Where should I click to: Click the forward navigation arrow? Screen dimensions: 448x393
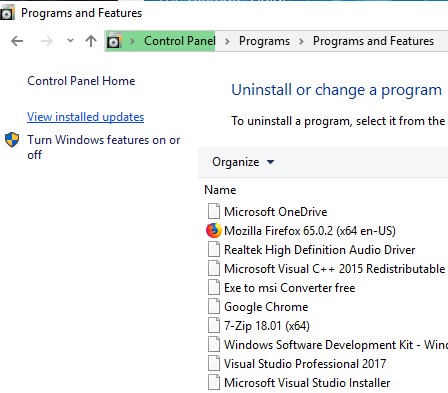47,41
